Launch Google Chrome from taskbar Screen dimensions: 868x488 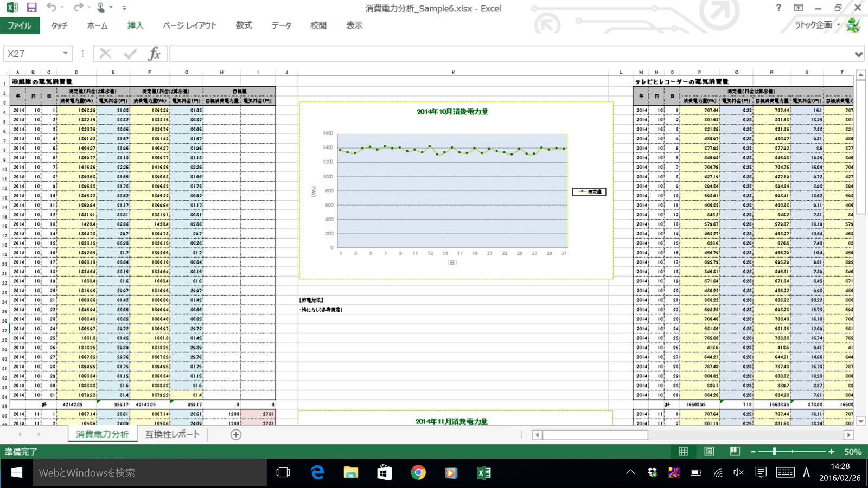tap(418, 473)
